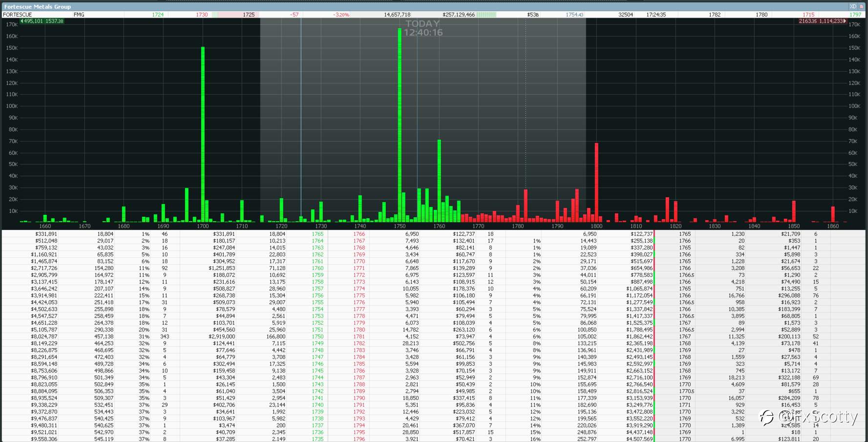The height and width of the screenshot is (442, 868).
Task: Click the 1660 x-axis price label
Action: [x=45, y=226]
